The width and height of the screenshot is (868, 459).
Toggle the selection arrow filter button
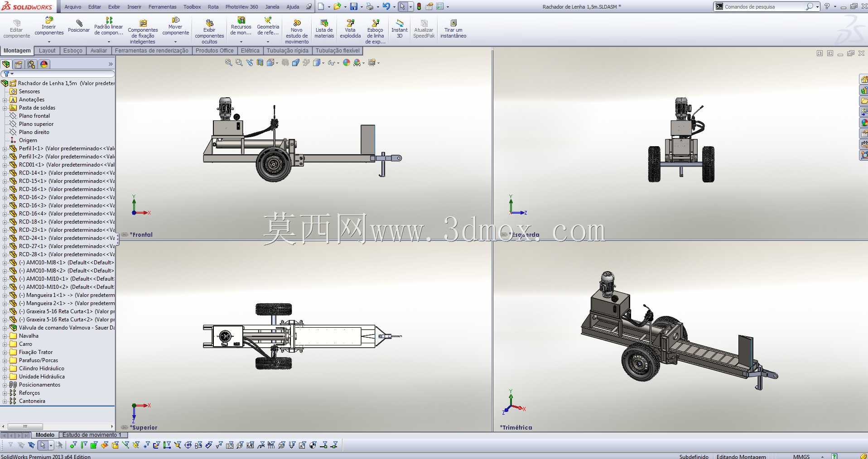click(43, 445)
